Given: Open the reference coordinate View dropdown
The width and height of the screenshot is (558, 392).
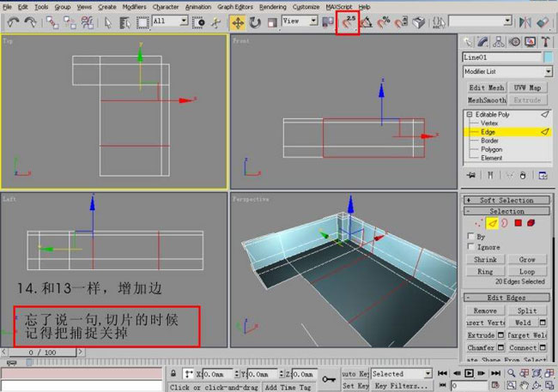Looking at the screenshot, I should [300, 21].
